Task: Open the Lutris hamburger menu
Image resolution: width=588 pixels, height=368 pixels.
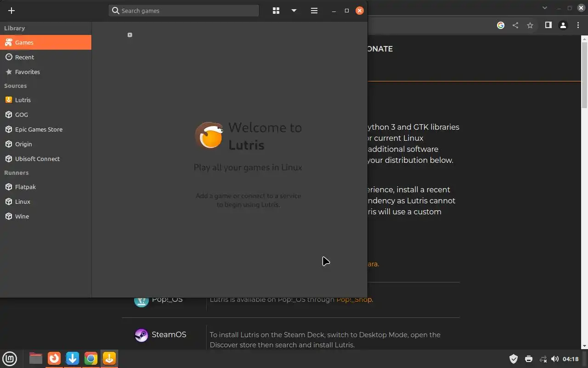Action: click(x=314, y=11)
